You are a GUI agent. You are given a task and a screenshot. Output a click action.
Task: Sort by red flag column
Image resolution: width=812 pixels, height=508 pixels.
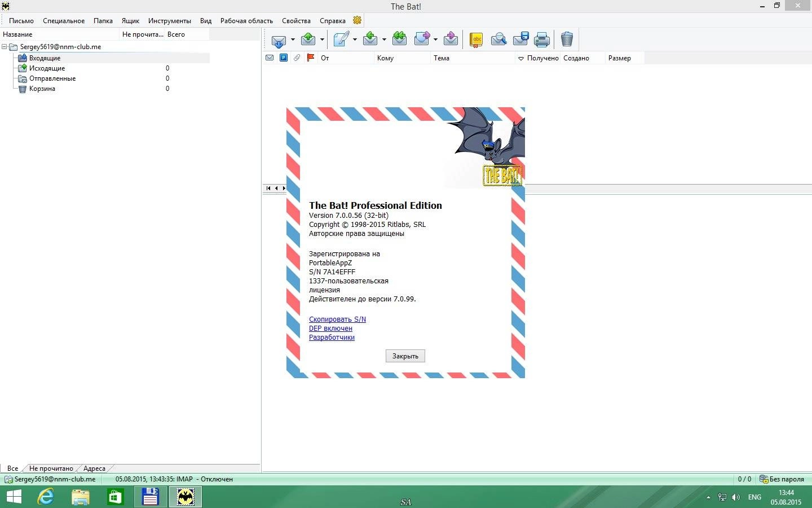311,58
